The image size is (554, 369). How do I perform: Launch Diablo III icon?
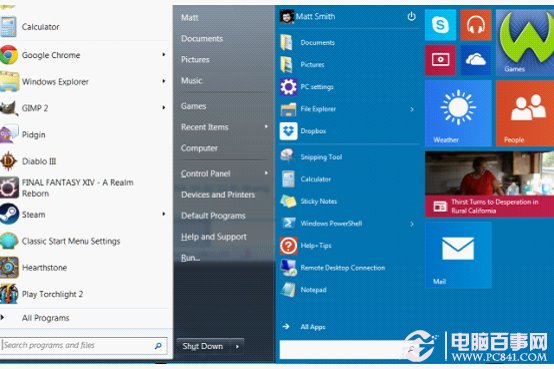pyautogui.click(x=8, y=161)
